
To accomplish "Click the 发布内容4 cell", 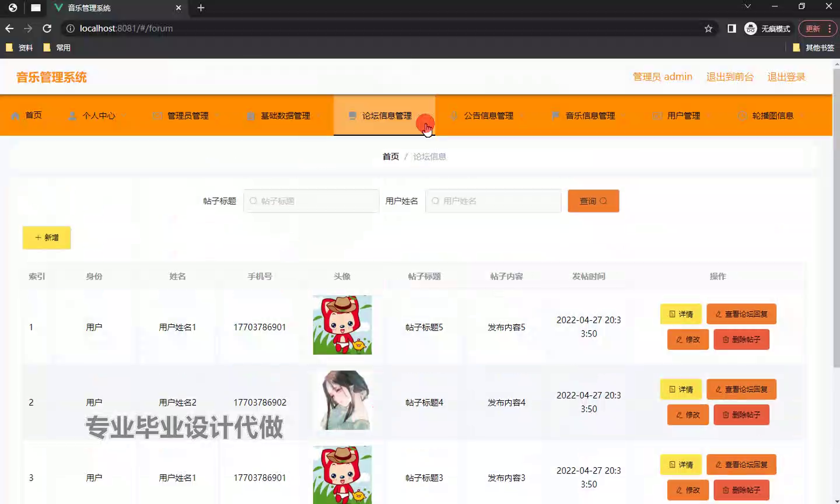I will pyautogui.click(x=506, y=402).
